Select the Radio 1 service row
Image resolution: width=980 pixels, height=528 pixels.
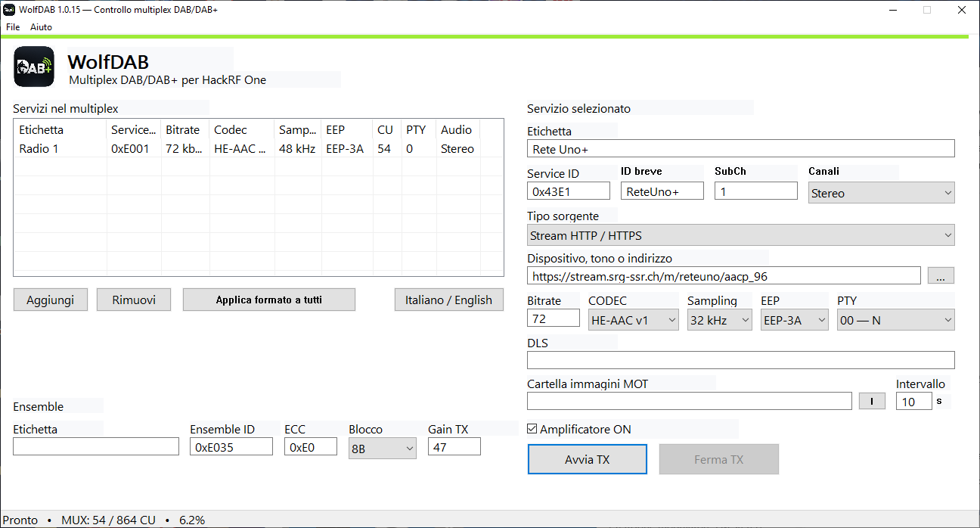(258, 148)
